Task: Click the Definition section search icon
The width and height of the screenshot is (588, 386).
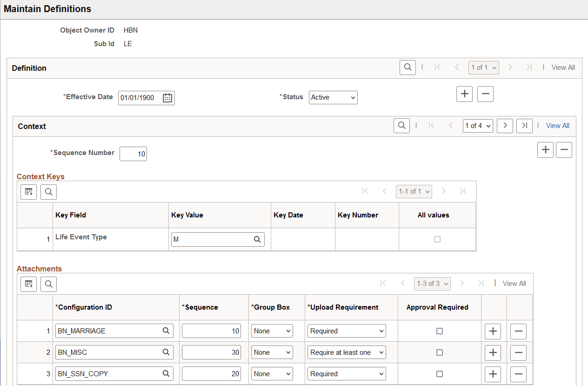Action: (x=408, y=68)
